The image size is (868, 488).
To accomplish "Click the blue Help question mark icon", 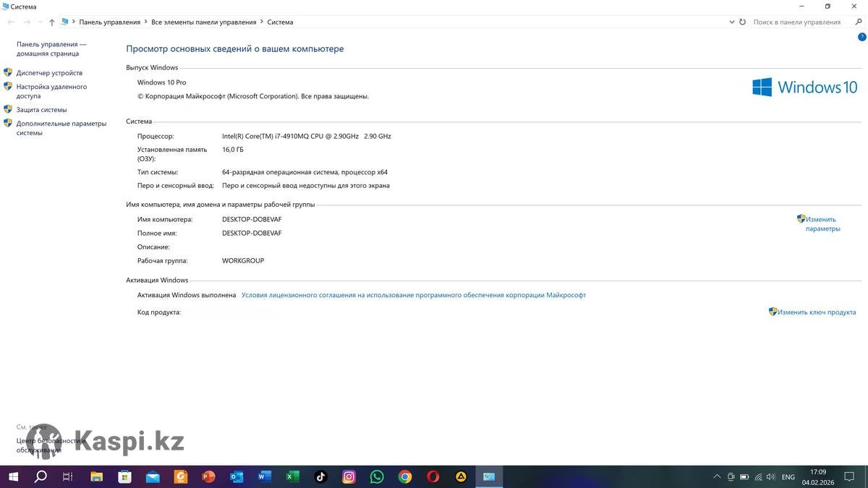I will (861, 37).
